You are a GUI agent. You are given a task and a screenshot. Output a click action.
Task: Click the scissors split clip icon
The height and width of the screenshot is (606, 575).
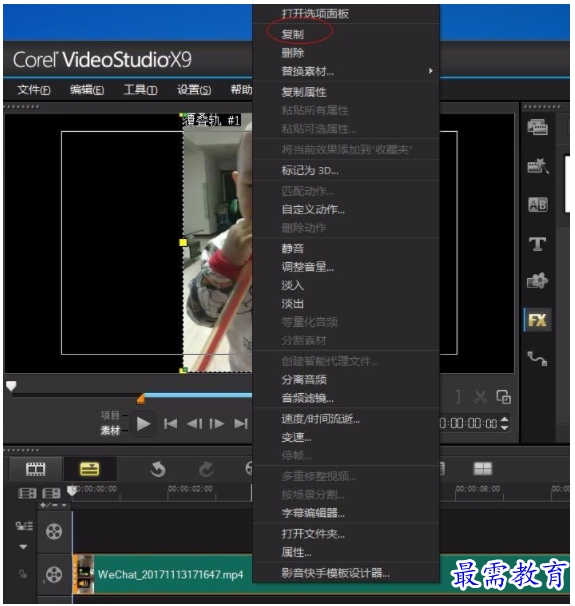[x=480, y=397]
